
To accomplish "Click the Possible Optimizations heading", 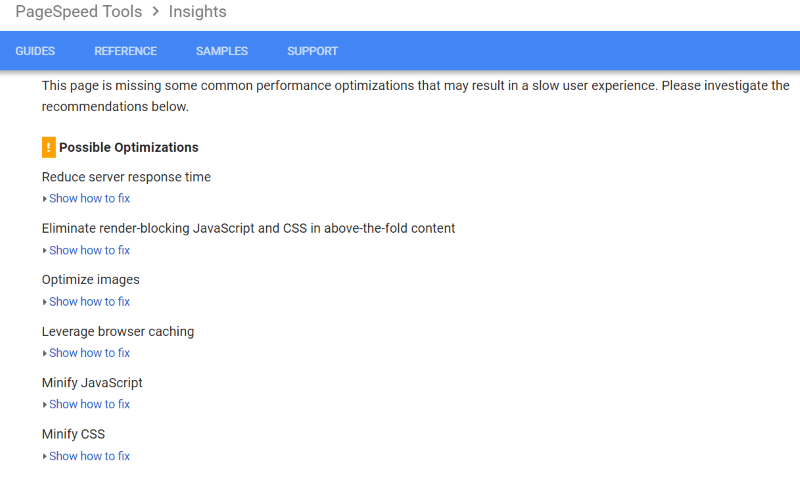I will click(129, 147).
